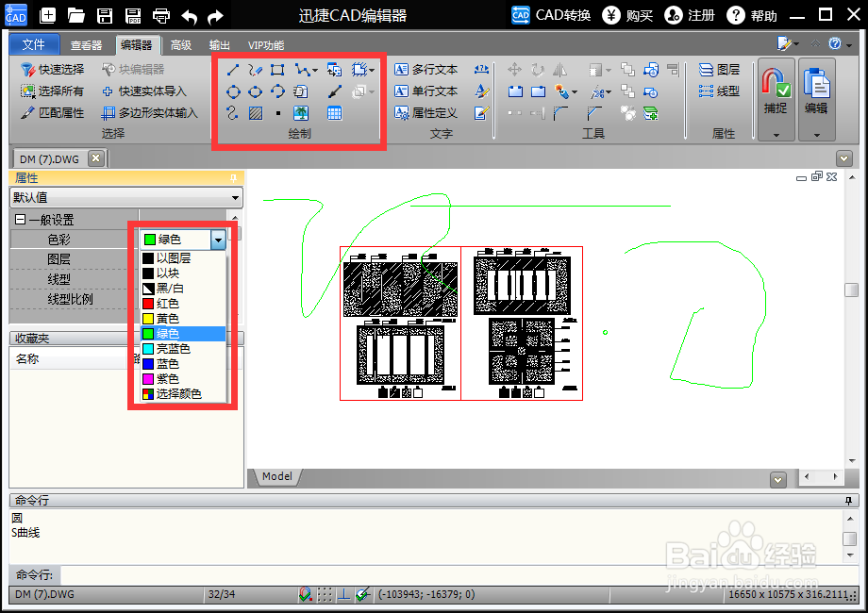This screenshot has width=868, height=613.
Task: Select the Leader arrow tool
Action: (334, 91)
